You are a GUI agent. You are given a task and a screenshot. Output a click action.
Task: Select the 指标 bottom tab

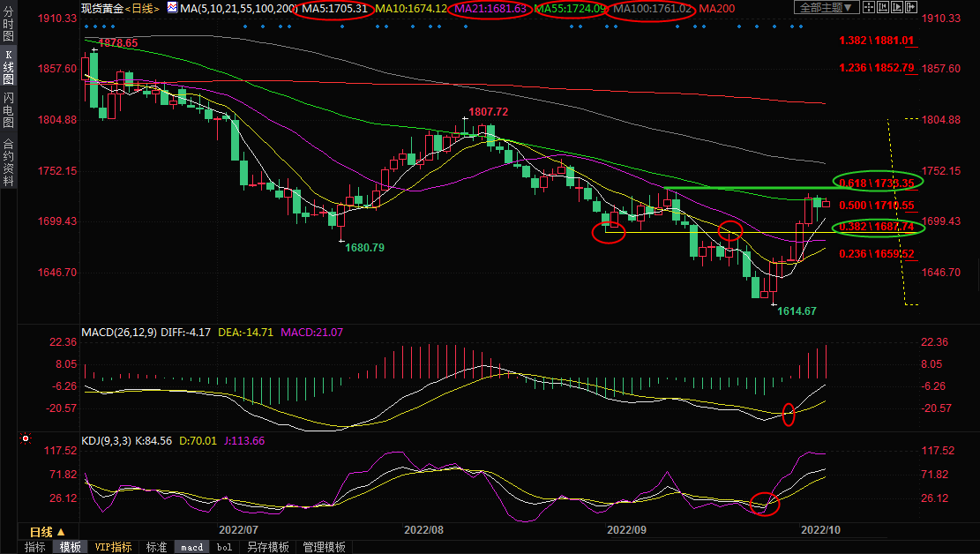[35, 547]
